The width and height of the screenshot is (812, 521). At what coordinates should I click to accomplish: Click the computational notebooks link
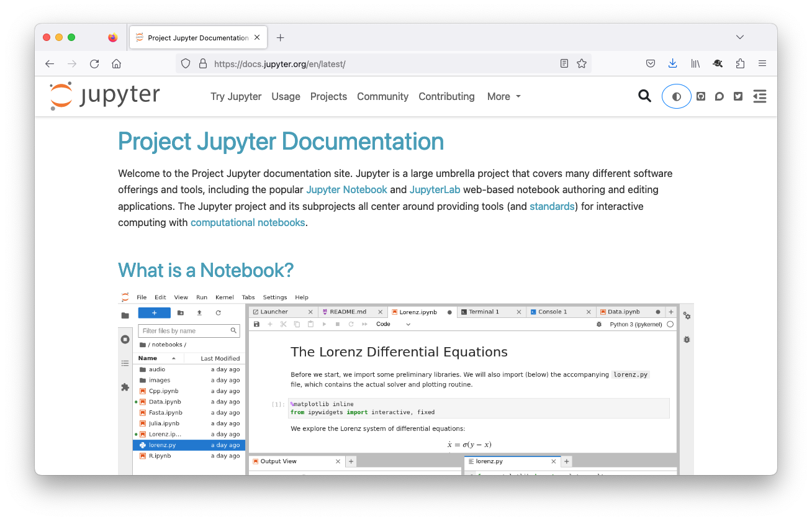click(248, 222)
